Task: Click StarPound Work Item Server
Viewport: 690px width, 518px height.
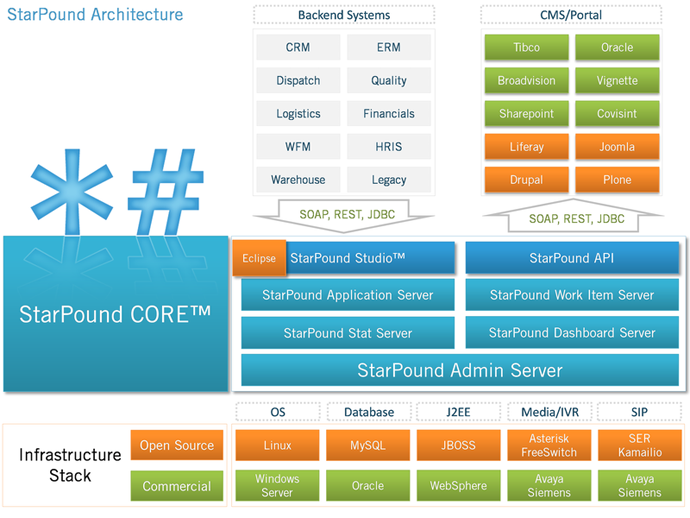Action: click(x=572, y=295)
